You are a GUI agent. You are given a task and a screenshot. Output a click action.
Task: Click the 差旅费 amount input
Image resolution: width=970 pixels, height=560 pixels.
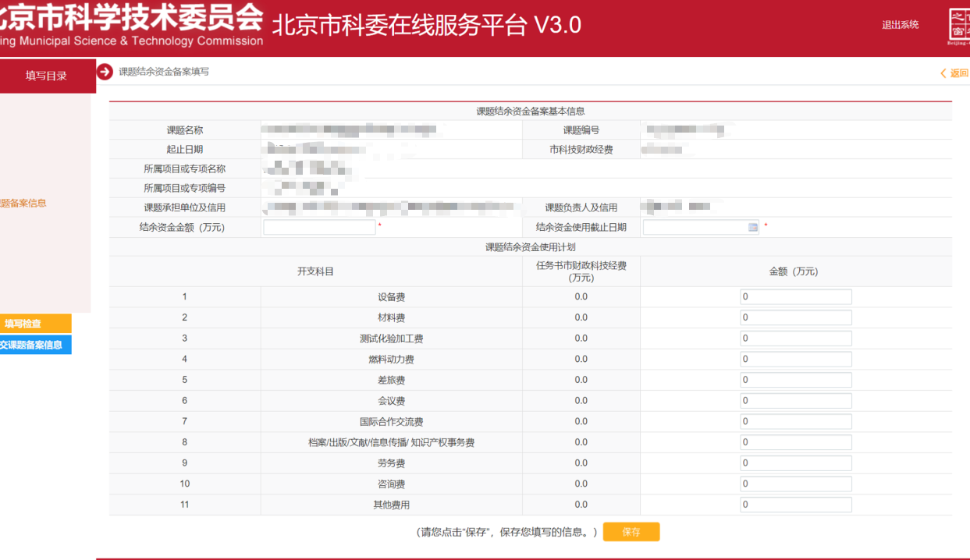click(795, 380)
